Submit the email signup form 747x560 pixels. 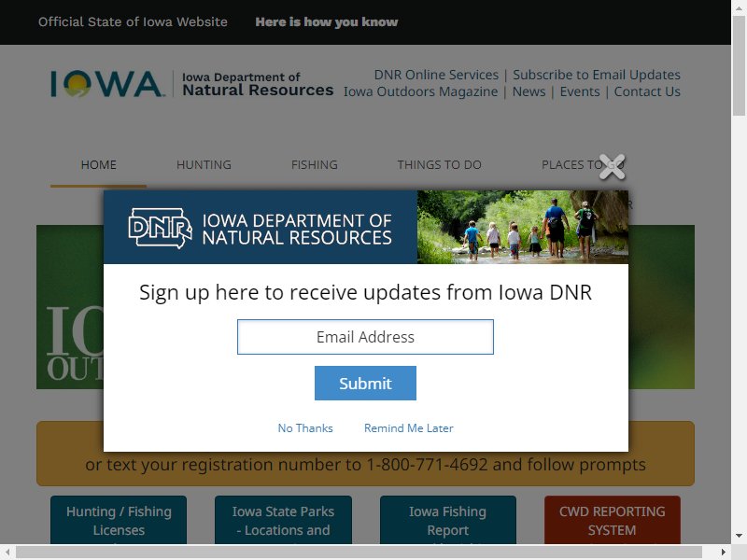[365, 384]
